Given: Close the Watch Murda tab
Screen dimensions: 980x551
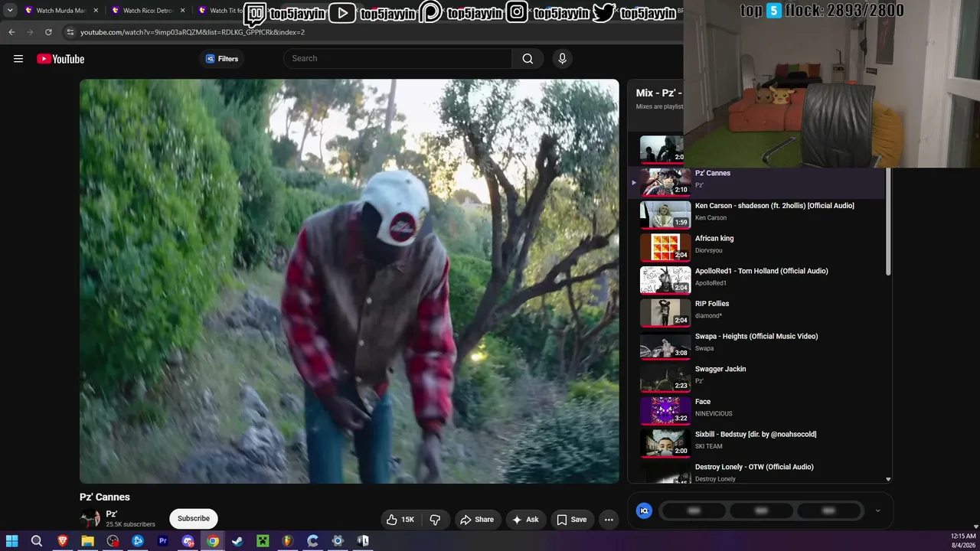Looking at the screenshot, I should tap(96, 11).
